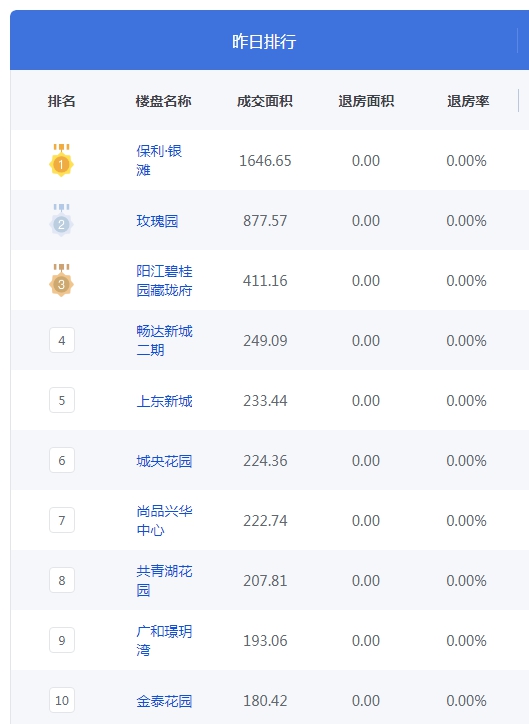Click the rank 10 number badge
Viewport: 529px width, 724px height.
pos(62,700)
